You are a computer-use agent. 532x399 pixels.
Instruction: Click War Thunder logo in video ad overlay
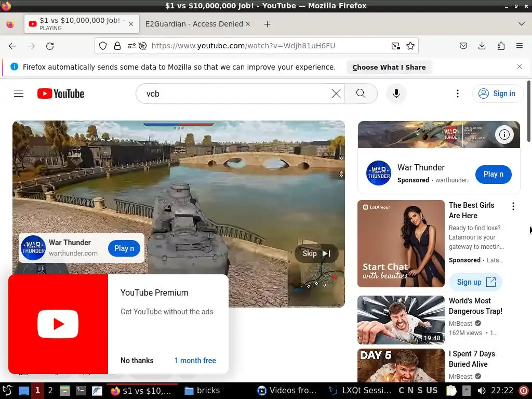click(x=33, y=248)
